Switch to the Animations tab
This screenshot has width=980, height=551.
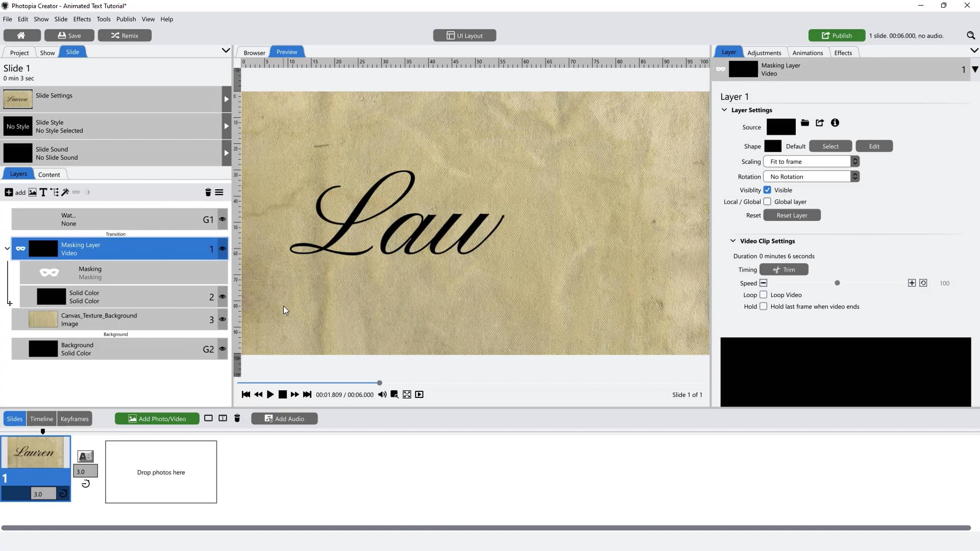[807, 52]
